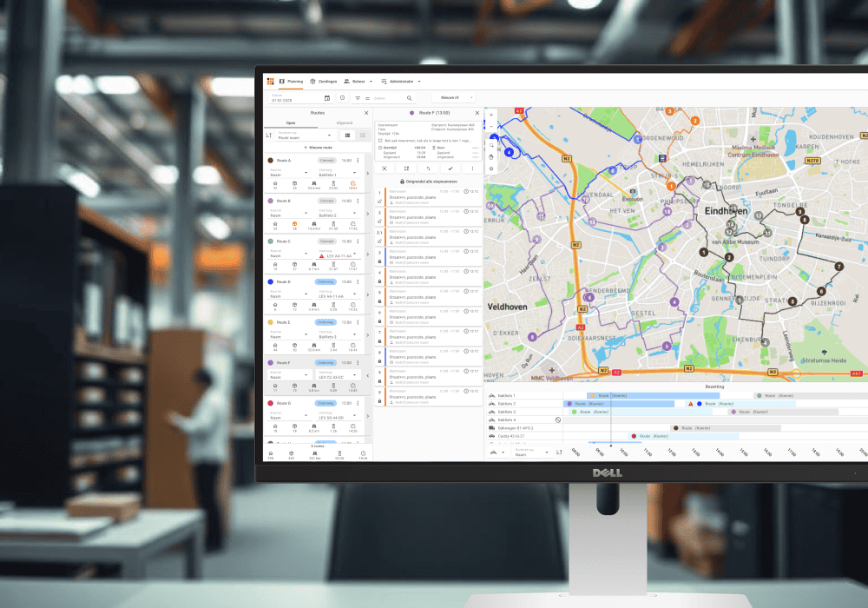
Task: Click the Caddy red-dot route bar
Action: [684, 436]
